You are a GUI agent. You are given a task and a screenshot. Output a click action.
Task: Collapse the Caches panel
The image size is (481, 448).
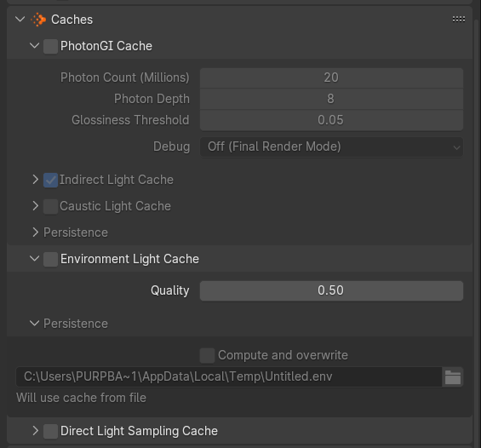20,20
